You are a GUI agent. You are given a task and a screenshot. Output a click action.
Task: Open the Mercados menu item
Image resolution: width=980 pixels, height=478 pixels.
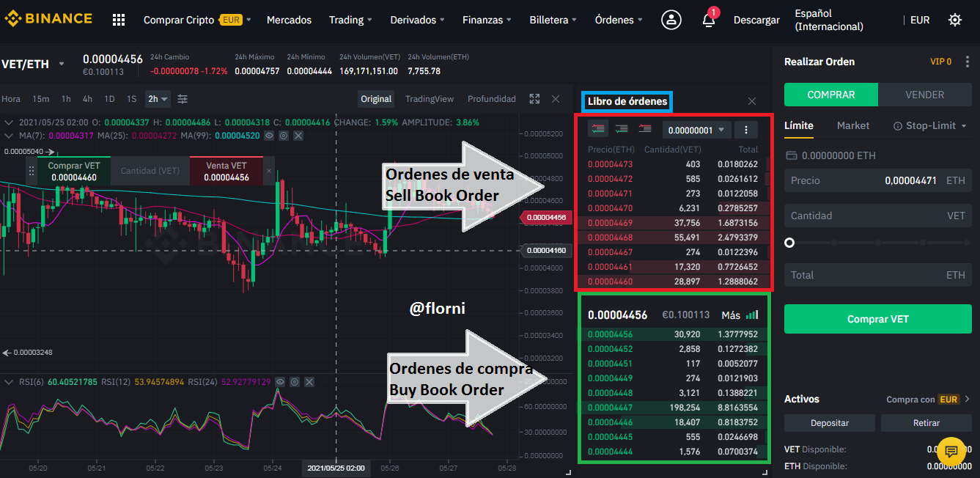[289, 20]
